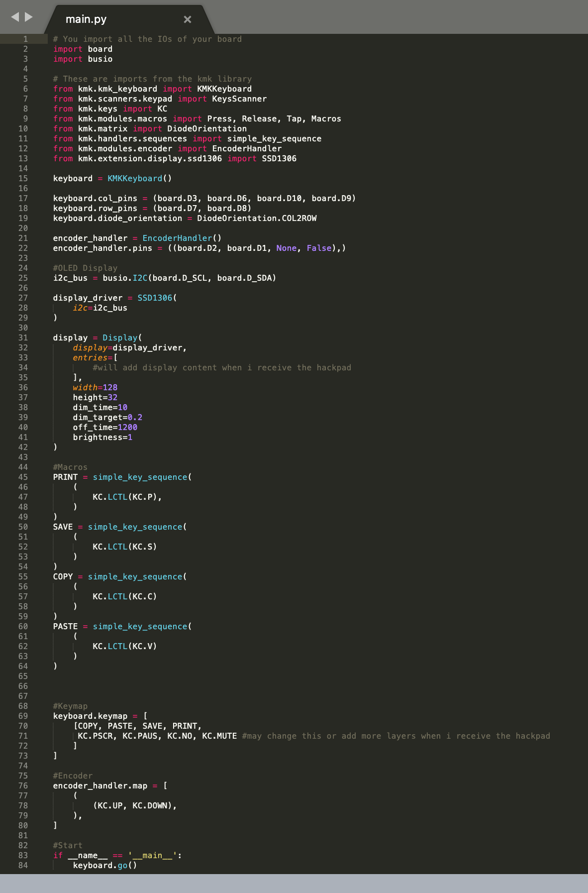588x893 pixels.
Task: Click line number 84 in the gutter
Action: point(23,865)
